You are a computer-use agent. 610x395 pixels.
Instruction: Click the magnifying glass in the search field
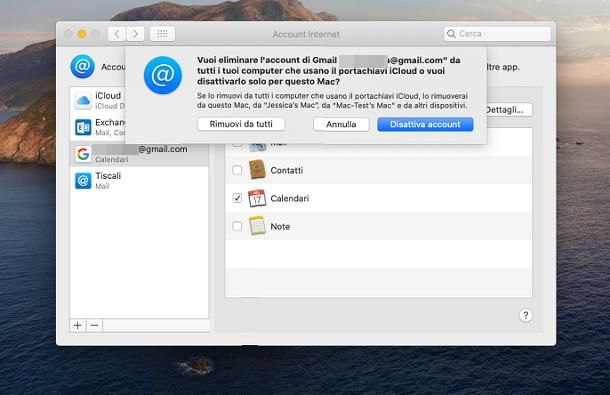point(451,34)
